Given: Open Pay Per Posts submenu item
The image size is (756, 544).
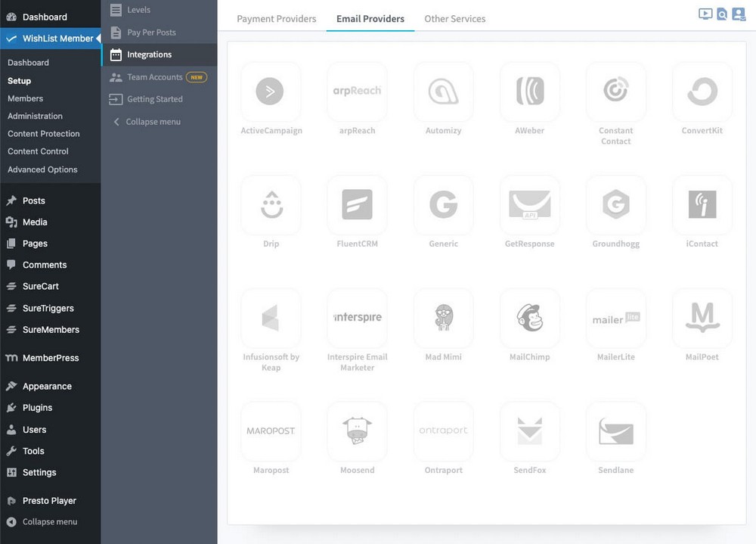Looking at the screenshot, I should click(159, 33).
